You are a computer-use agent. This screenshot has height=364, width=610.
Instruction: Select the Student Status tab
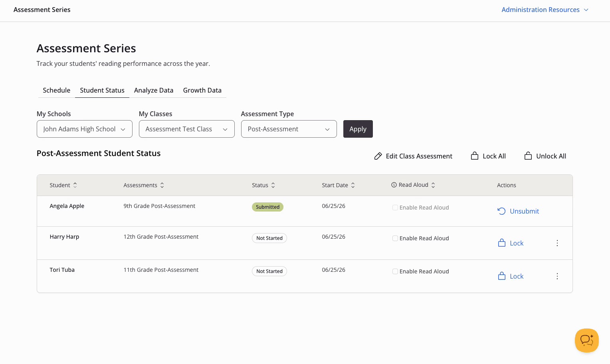pos(102,90)
